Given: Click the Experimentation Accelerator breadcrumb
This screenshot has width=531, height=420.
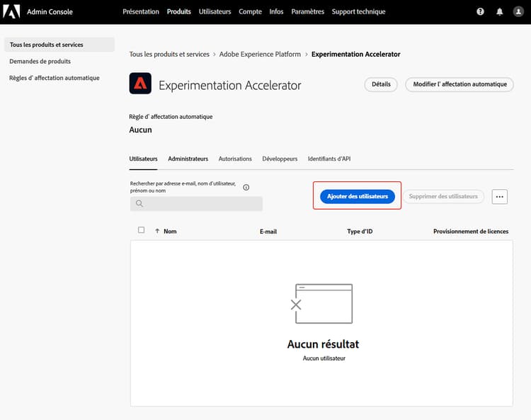Looking at the screenshot, I should tap(355, 55).
